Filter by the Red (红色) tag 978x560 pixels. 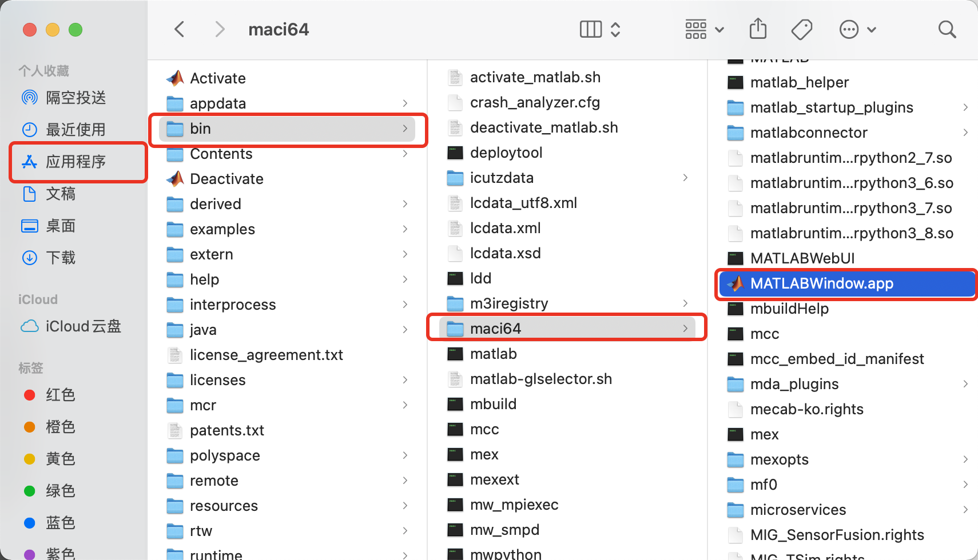pyautogui.click(x=50, y=395)
